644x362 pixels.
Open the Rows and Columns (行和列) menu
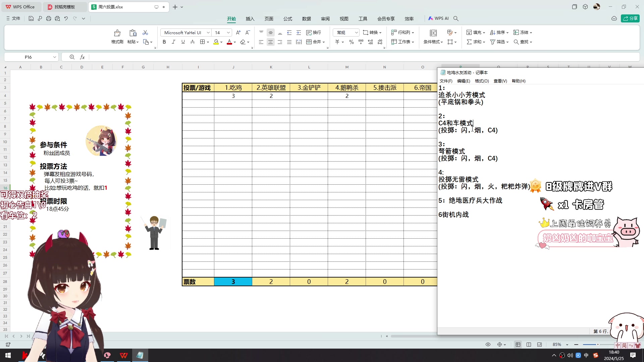pyautogui.click(x=403, y=33)
